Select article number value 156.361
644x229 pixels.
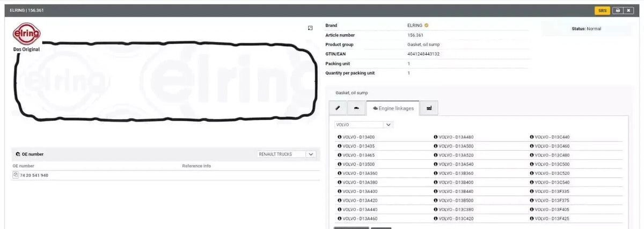tap(415, 35)
